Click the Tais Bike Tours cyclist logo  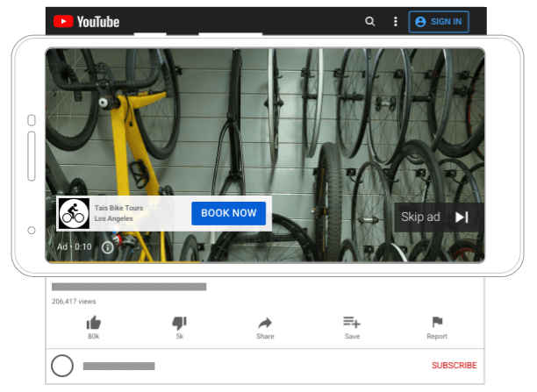click(74, 213)
